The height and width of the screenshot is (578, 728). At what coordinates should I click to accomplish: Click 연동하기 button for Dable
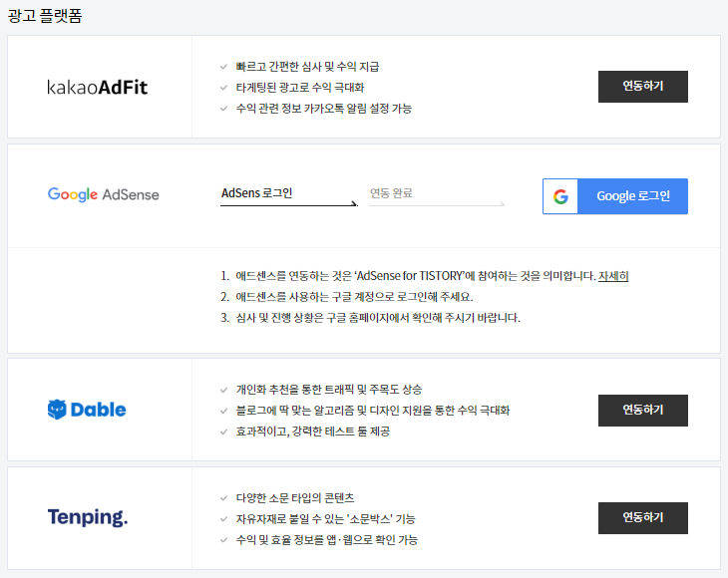coord(642,411)
